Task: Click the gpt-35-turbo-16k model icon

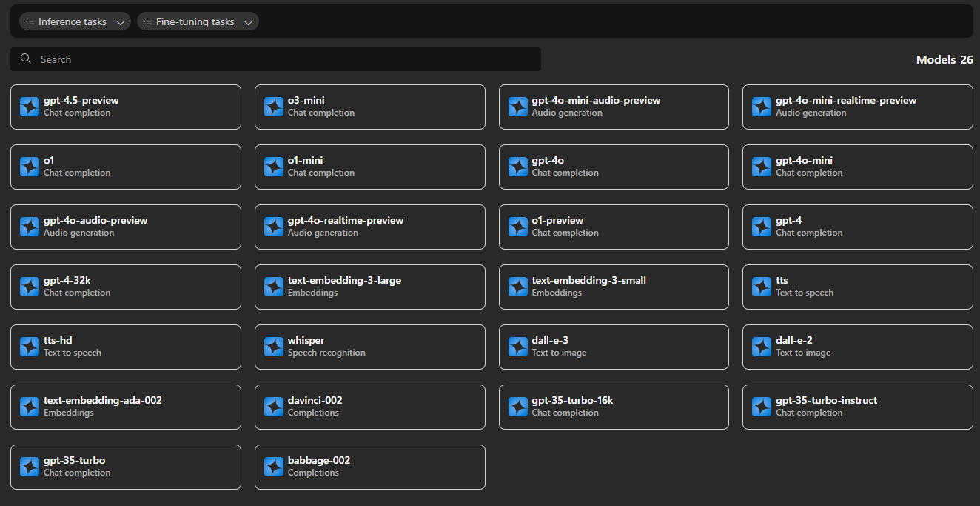Action: coord(518,407)
